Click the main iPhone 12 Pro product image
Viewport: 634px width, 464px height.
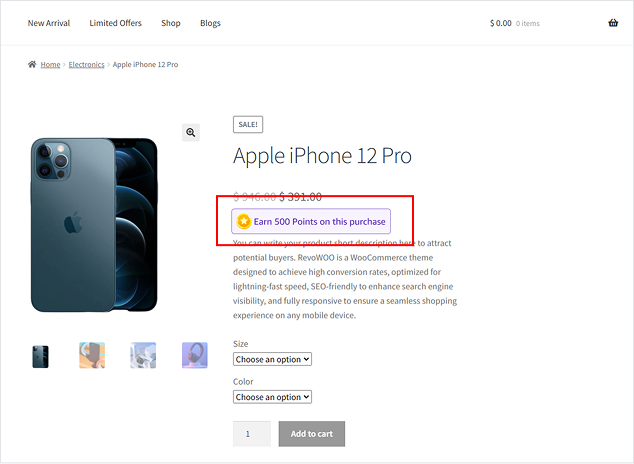(95, 225)
